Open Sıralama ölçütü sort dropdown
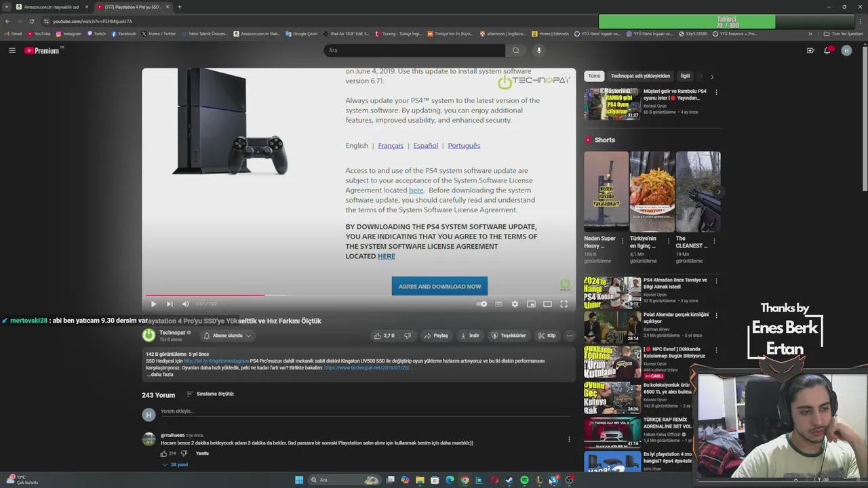This screenshot has width=868, height=488. [210, 394]
